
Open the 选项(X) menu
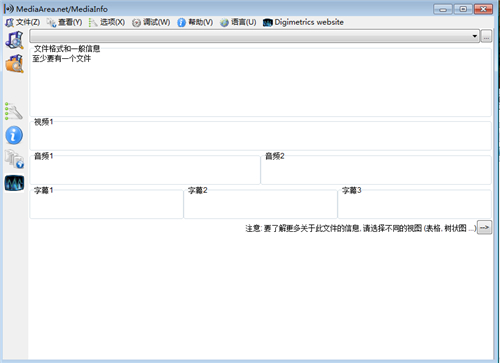point(107,22)
